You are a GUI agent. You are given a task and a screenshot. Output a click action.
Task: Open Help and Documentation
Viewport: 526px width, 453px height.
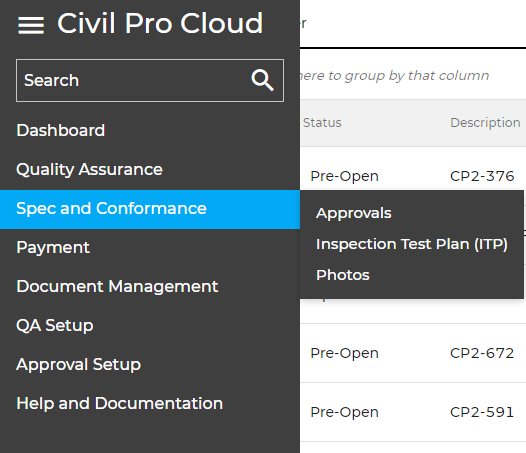(x=119, y=403)
